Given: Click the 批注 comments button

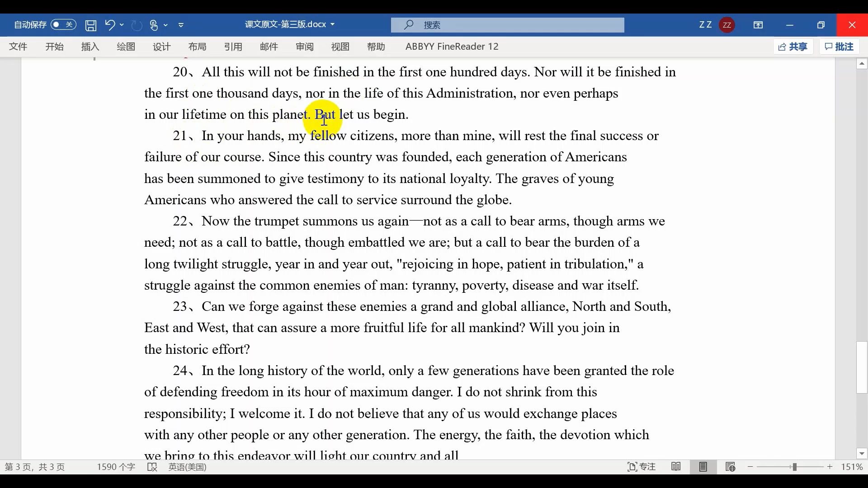Looking at the screenshot, I should coord(840,47).
